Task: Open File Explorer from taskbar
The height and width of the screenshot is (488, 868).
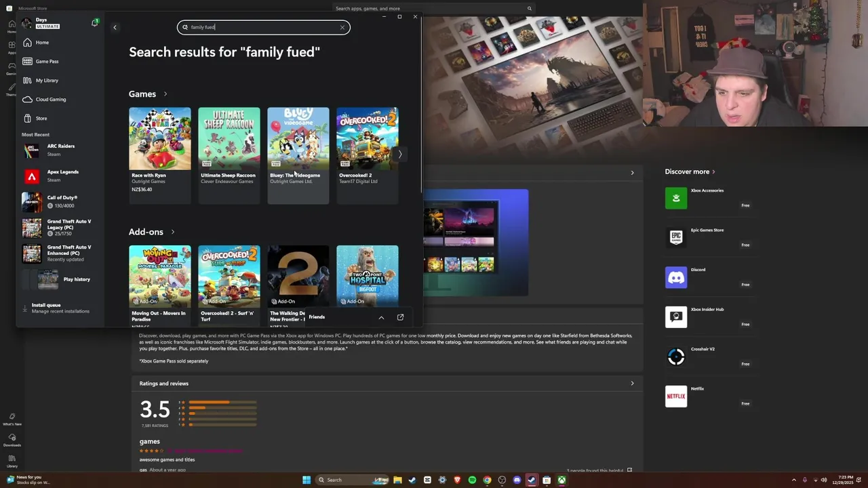Action: click(x=397, y=480)
